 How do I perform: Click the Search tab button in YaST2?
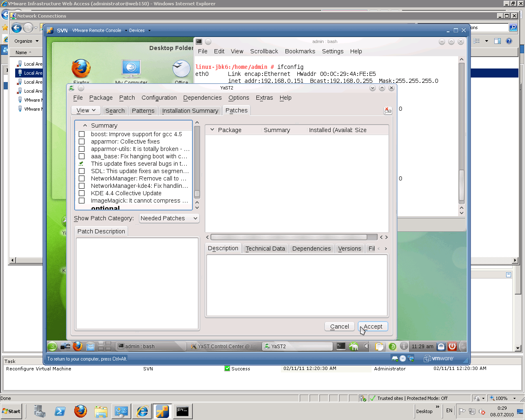[115, 111]
